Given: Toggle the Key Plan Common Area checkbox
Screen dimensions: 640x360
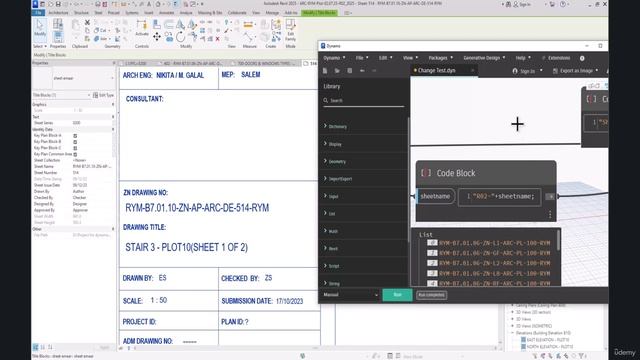Looking at the screenshot, I should [x=75, y=154].
